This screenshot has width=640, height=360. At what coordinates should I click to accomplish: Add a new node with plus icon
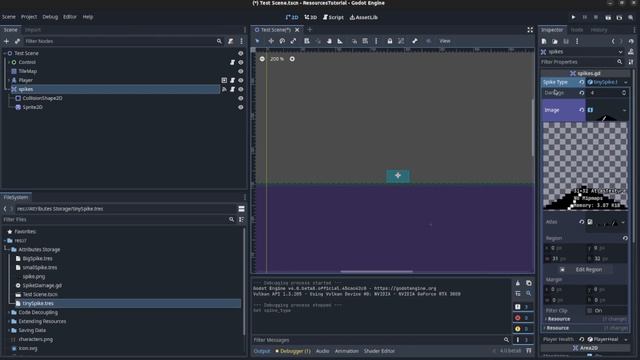(x=6, y=41)
